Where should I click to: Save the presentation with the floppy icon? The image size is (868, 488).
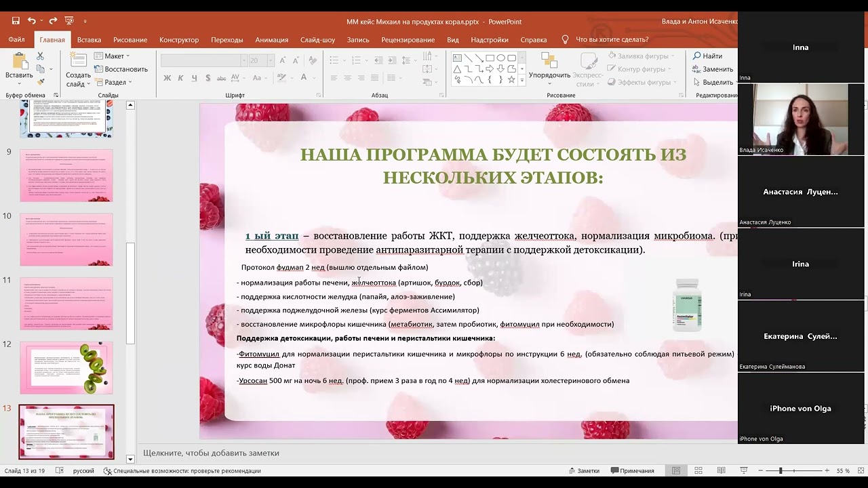pos(16,21)
